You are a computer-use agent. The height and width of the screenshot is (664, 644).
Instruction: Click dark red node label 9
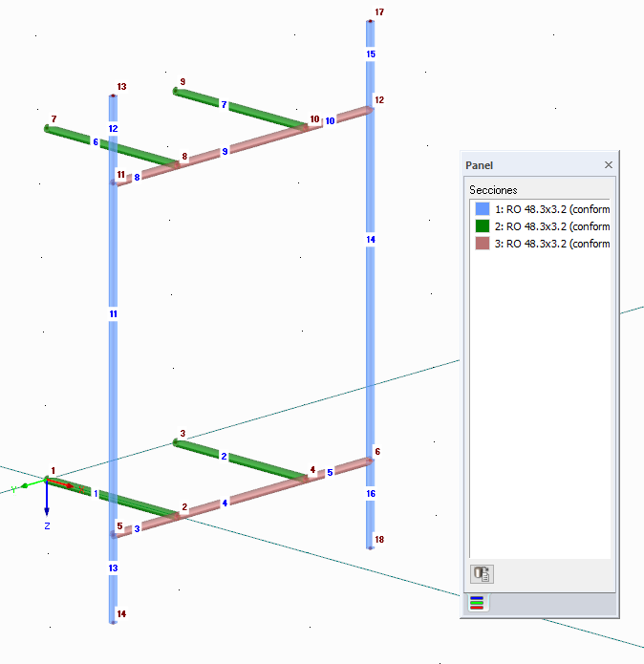pyautogui.click(x=182, y=82)
